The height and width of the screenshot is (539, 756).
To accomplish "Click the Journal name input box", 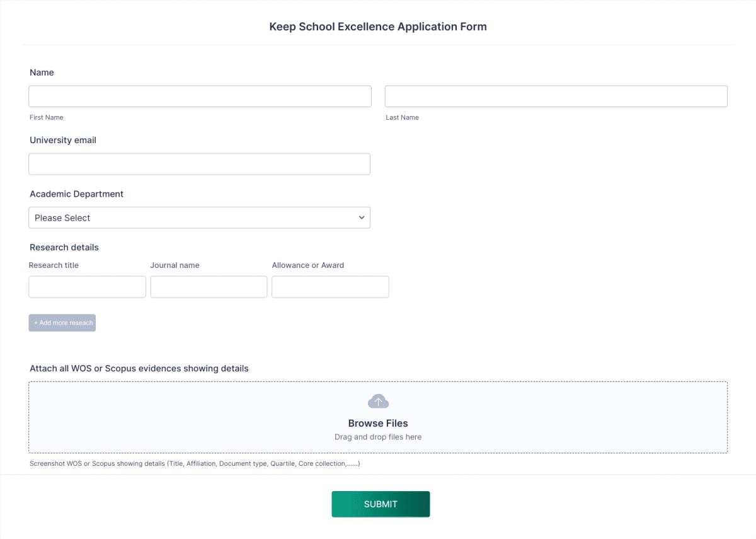I will 209,286.
